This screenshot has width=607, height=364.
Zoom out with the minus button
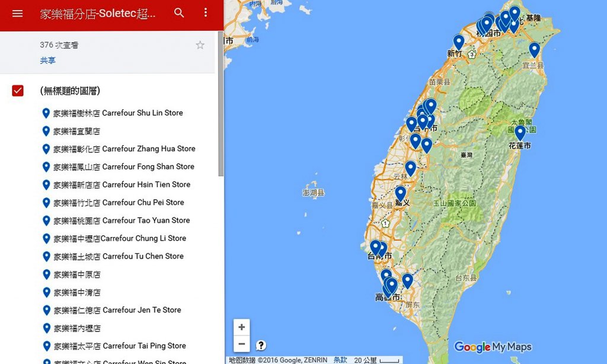tap(242, 343)
